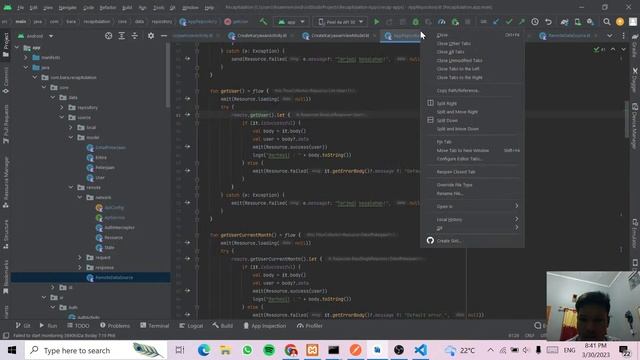Collapse the model folder in tree
The image size is (640, 360).
pyautogui.click(x=71, y=138)
